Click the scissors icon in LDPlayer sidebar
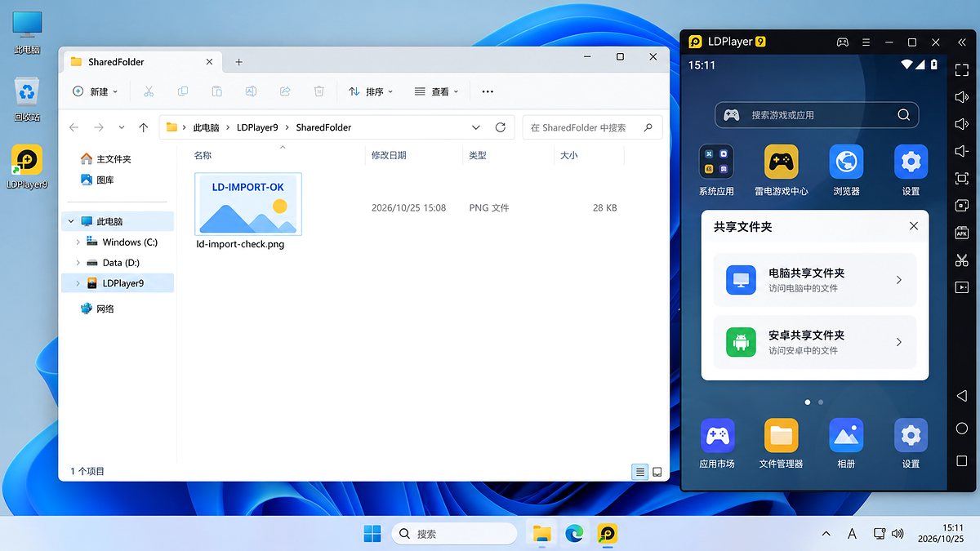 (x=962, y=260)
